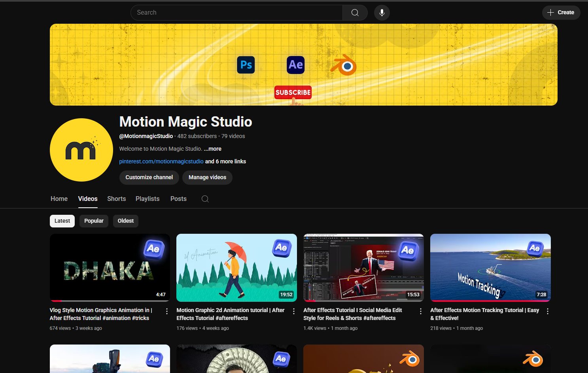Open 'After Effects Motion Tracking Tutorial' video title

[485, 314]
